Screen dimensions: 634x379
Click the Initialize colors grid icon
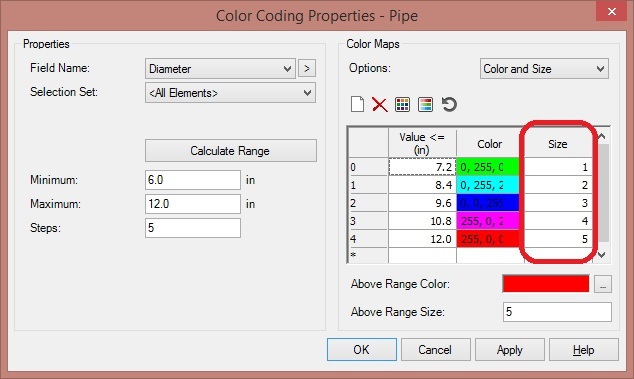click(402, 104)
